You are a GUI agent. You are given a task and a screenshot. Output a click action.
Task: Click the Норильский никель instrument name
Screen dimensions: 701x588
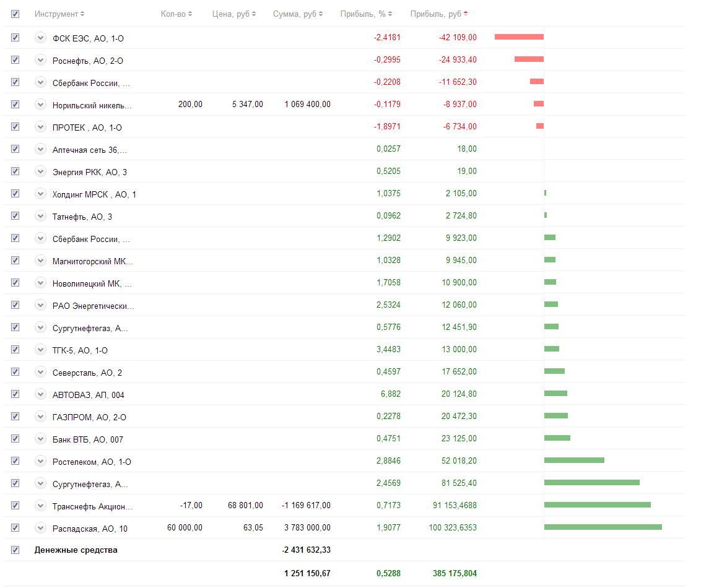[92, 105]
